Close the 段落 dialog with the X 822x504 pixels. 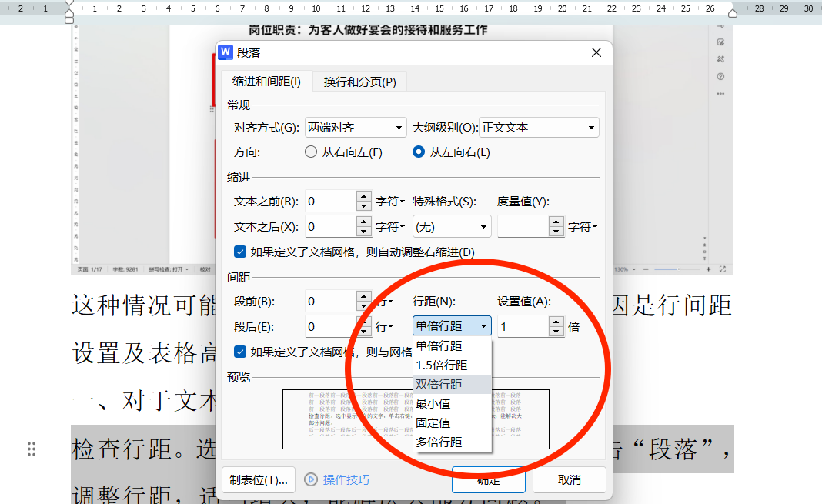[x=596, y=52]
